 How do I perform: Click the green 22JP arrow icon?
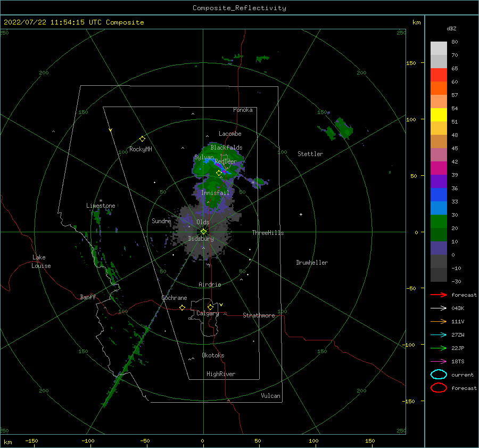pos(439,348)
